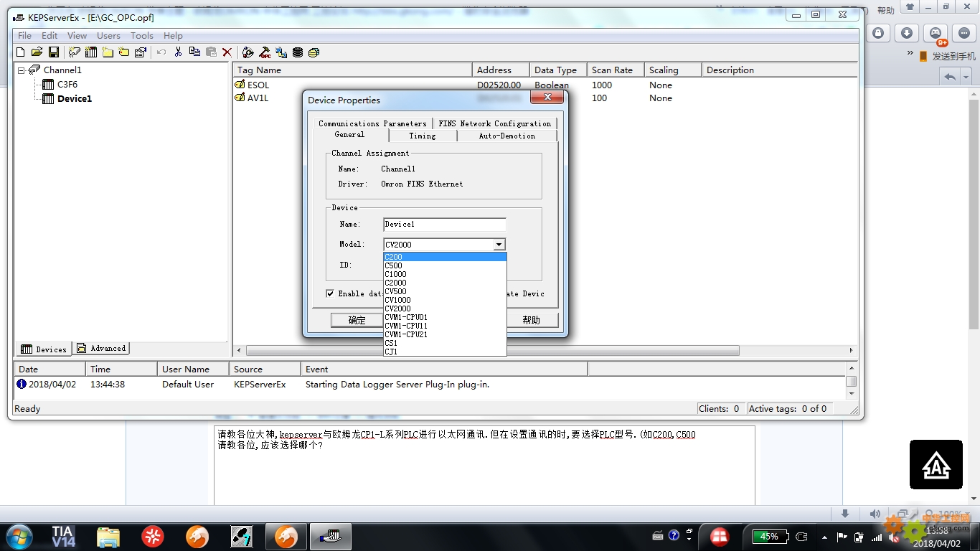Screen dimensions: 980x551
Task: Collapse the Channel1 tree node
Action: (22, 70)
